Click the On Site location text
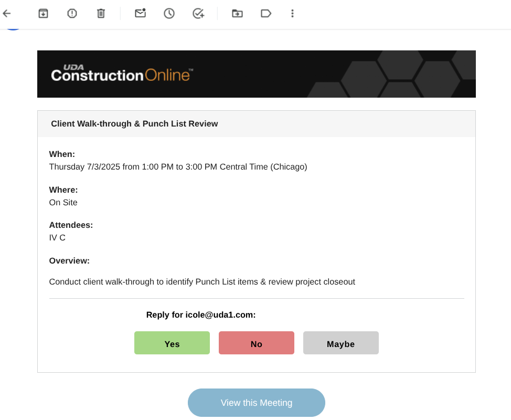This screenshot has width=511, height=420. pyautogui.click(x=63, y=203)
